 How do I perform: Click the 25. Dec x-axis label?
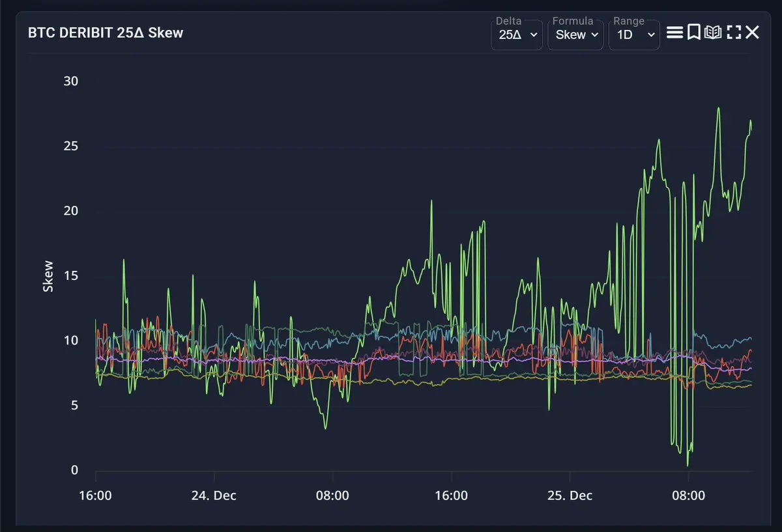click(x=570, y=496)
